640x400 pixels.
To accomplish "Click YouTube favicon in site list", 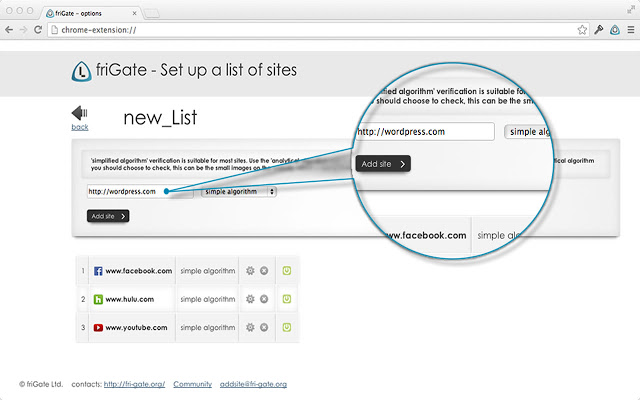I will [x=98, y=328].
